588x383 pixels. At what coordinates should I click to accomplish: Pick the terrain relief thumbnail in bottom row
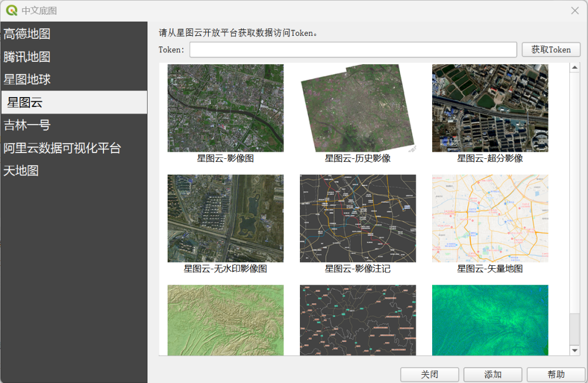pyautogui.click(x=225, y=320)
